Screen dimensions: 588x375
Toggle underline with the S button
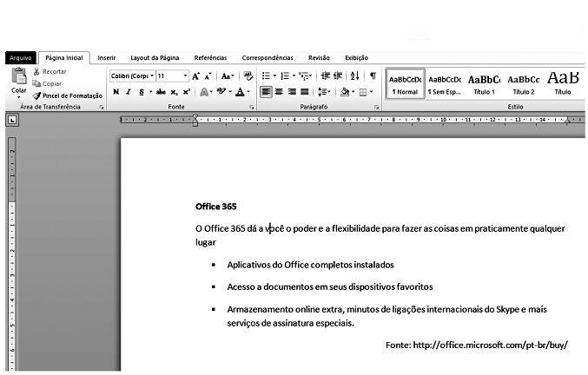[x=142, y=92]
